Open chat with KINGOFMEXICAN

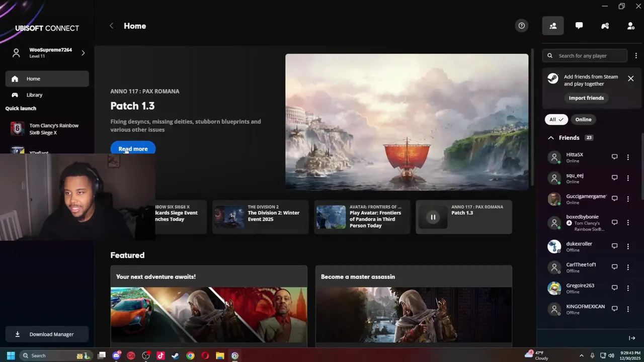614,309
